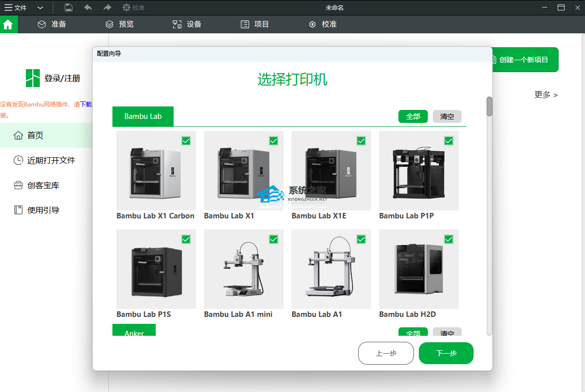Image resolution: width=585 pixels, height=392 pixels.
Task: Select the Anker vendor tab
Action: pyautogui.click(x=134, y=330)
